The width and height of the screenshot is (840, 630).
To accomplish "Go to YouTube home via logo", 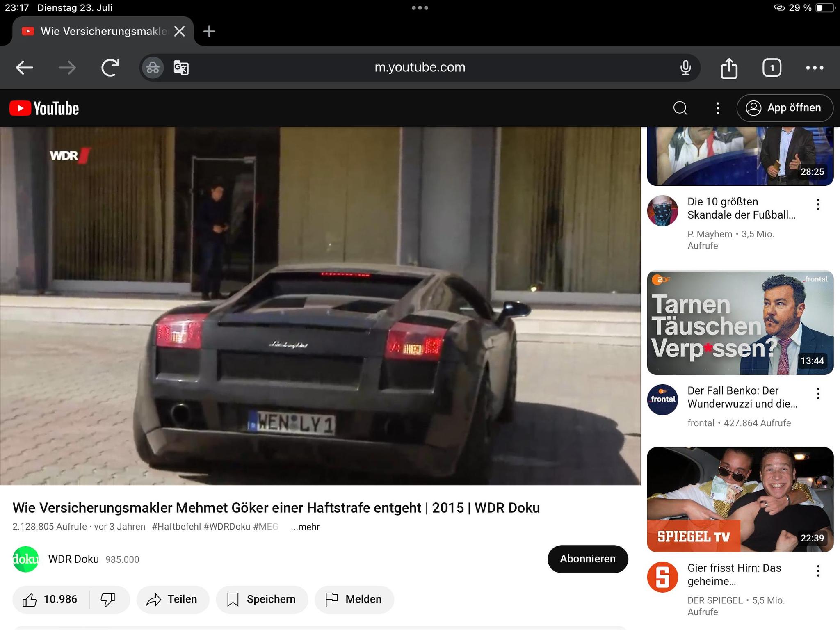I will coord(44,108).
